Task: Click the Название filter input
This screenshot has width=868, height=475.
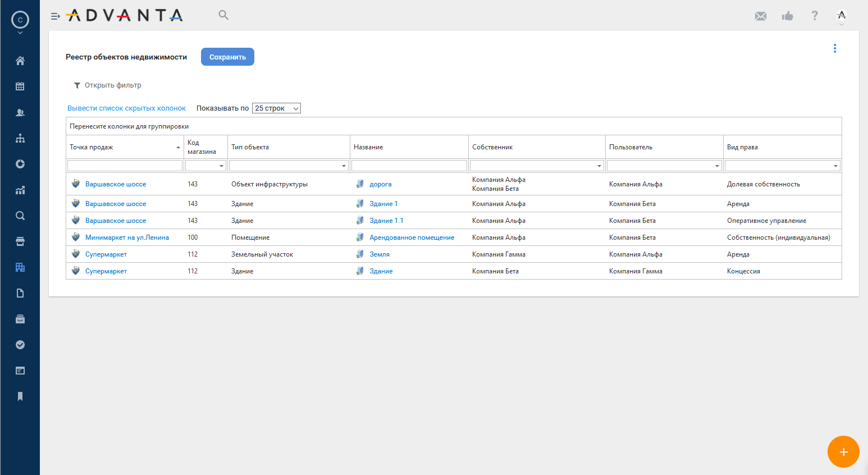Action: [409, 166]
